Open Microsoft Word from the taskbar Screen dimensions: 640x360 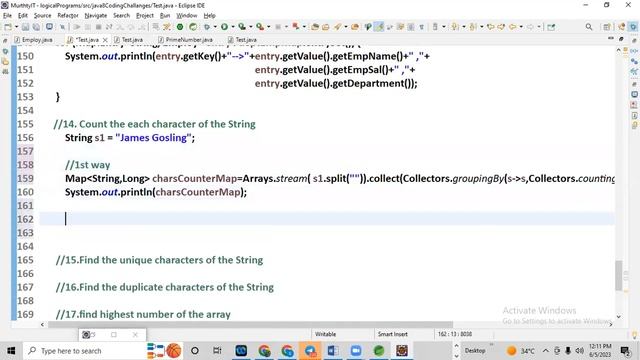coord(333,351)
